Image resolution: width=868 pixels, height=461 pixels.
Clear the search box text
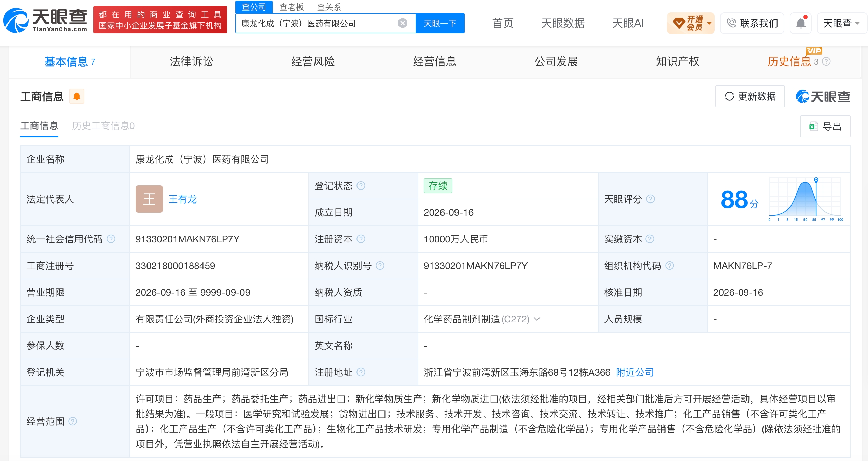(403, 23)
